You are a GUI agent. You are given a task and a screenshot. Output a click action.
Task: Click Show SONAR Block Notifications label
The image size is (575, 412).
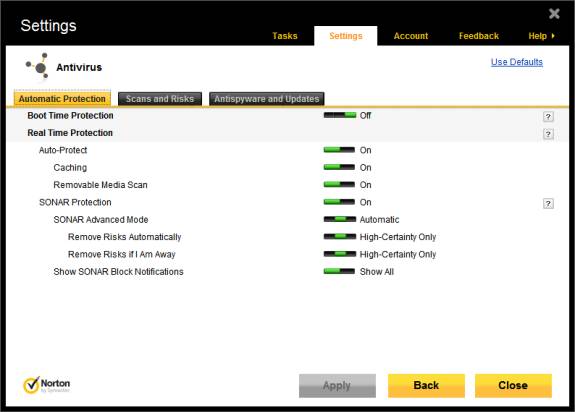pos(118,272)
